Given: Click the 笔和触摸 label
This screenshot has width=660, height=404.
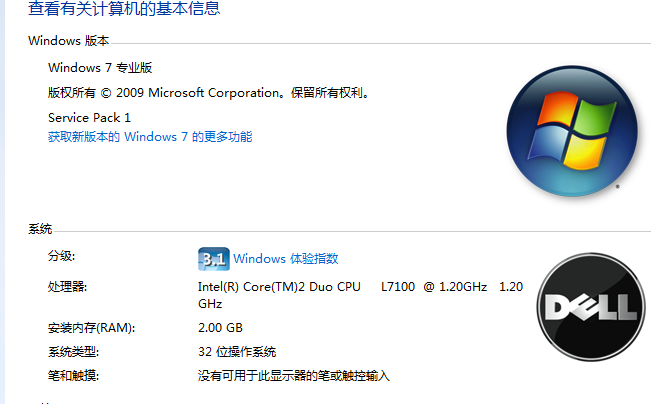Looking at the screenshot, I should 73,375.
